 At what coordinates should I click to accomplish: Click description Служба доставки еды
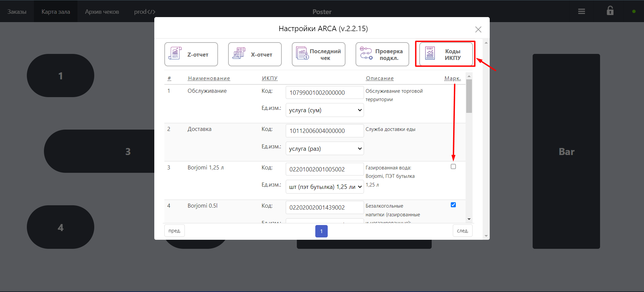(390, 129)
